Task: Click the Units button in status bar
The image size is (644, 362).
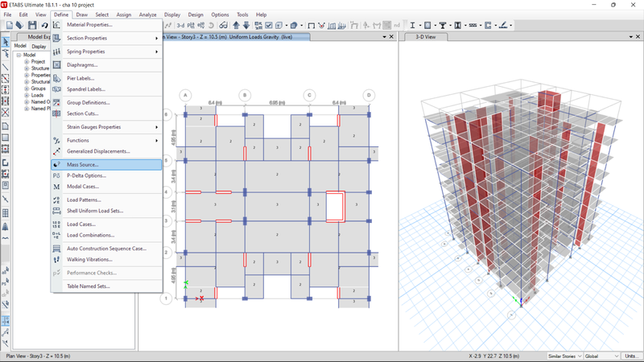Action: 631,356
